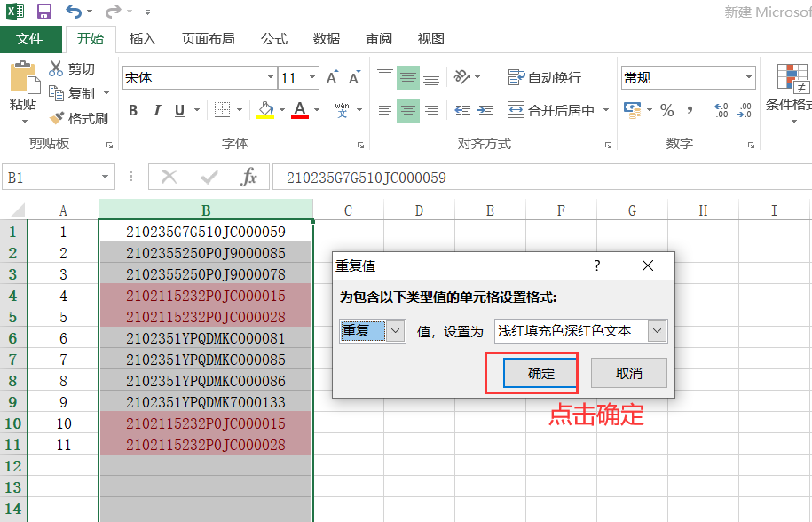Click into the formula bar text
Image resolution: width=812 pixels, height=522 pixels.
tap(367, 178)
